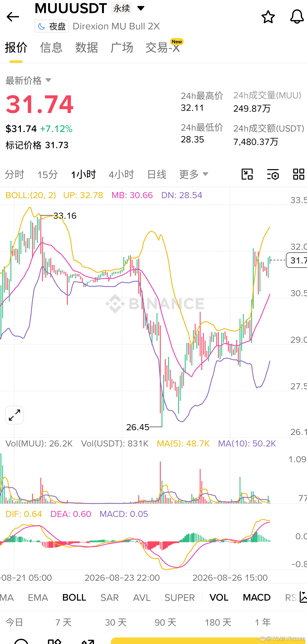Toggle the MACD sub-indicator
This screenshot has height=644, width=307.
tap(257, 597)
